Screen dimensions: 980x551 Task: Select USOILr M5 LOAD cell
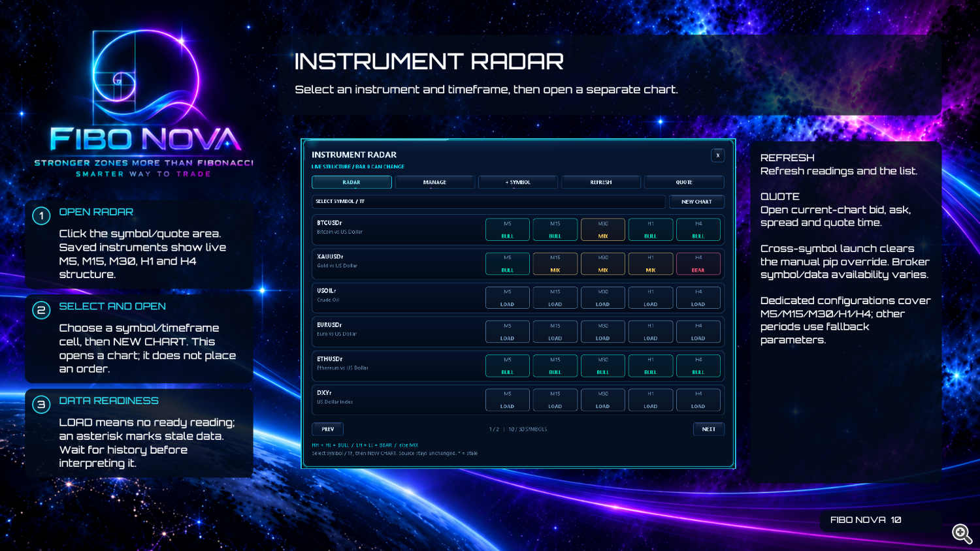(x=508, y=298)
